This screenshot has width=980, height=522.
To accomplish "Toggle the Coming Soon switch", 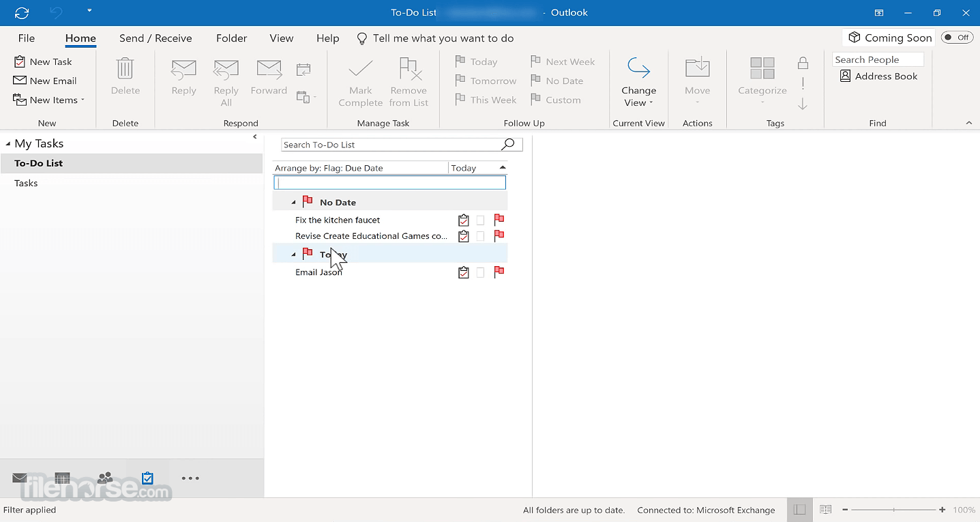I will tap(957, 38).
